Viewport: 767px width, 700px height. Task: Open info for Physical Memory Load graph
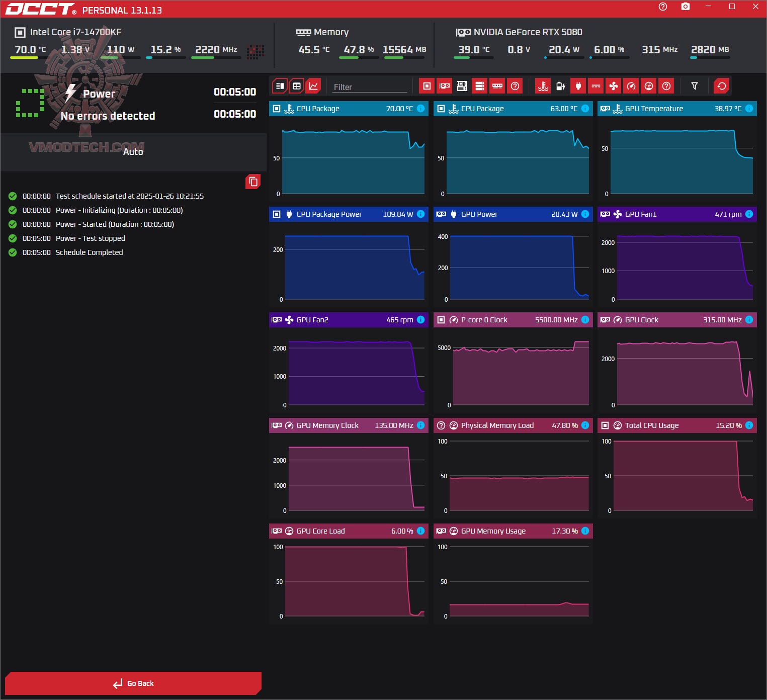(x=585, y=425)
